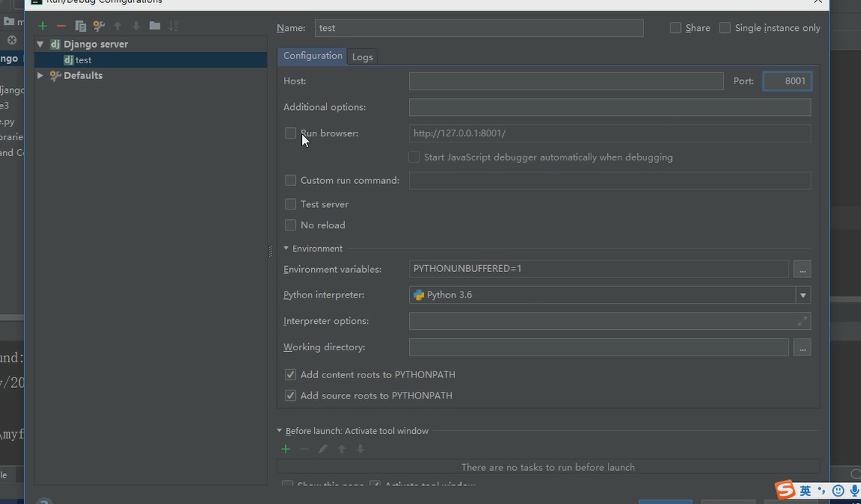Click the Environment variables field
Viewport: 861px width, 504px height.
pyautogui.click(x=599, y=269)
